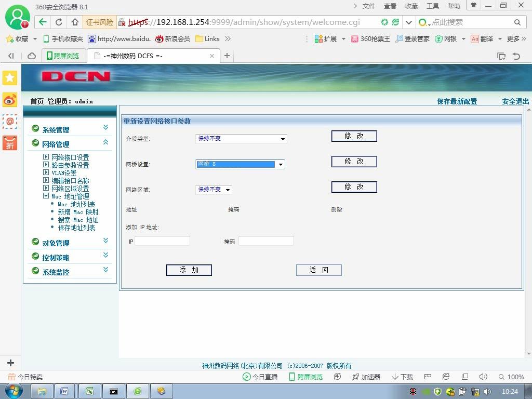Switch to the 跨屏浏览 tab

pos(63,56)
